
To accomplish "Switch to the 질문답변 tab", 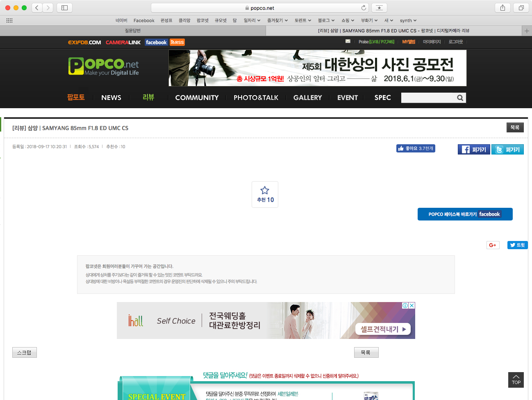I will (133, 31).
